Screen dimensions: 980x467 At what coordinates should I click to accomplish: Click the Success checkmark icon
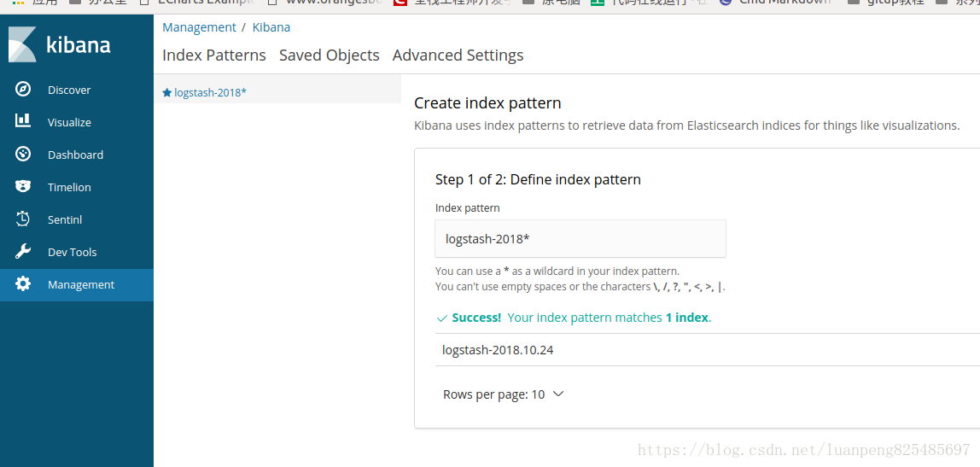point(442,318)
